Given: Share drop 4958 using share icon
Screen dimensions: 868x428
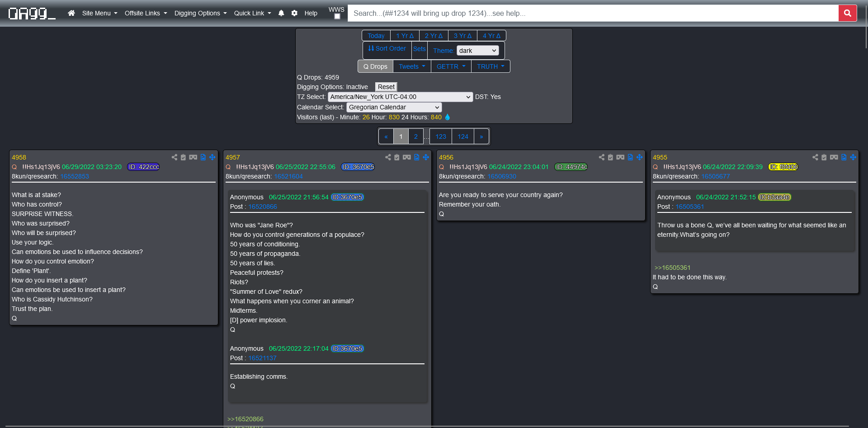Looking at the screenshot, I should click(x=174, y=157).
